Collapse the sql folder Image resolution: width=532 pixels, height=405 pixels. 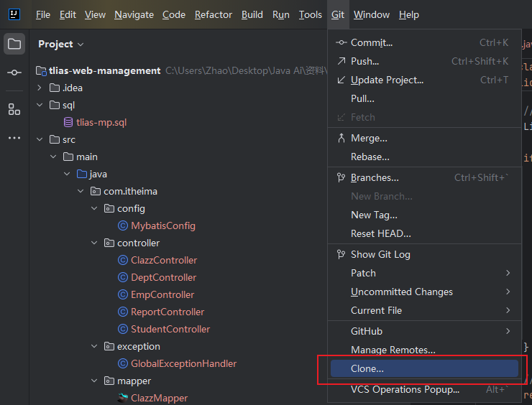pos(40,105)
